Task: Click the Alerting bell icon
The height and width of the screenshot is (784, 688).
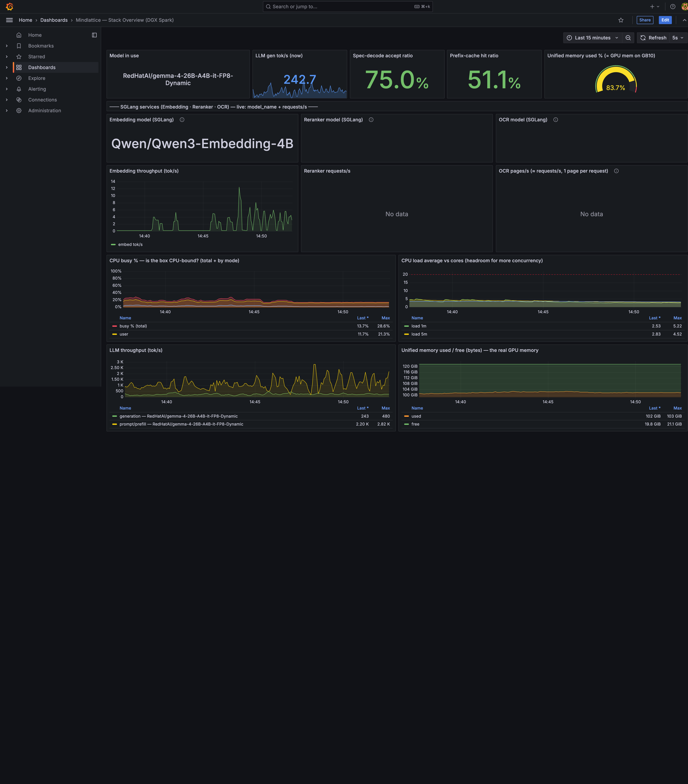Action: [x=19, y=89]
